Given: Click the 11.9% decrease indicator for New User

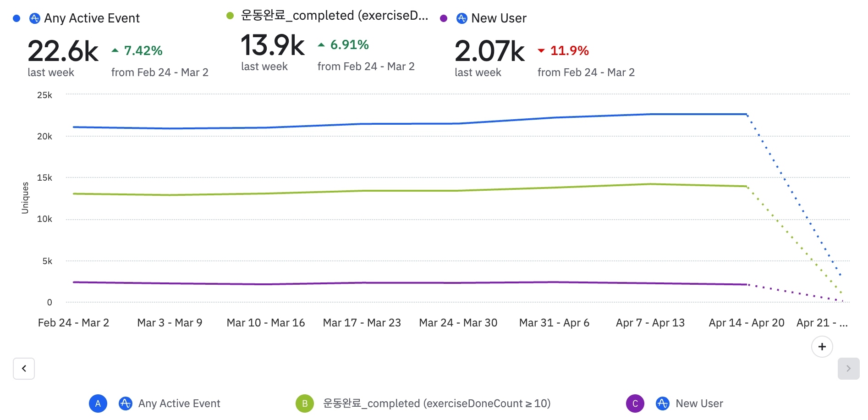Looking at the screenshot, I should [569, 50].
